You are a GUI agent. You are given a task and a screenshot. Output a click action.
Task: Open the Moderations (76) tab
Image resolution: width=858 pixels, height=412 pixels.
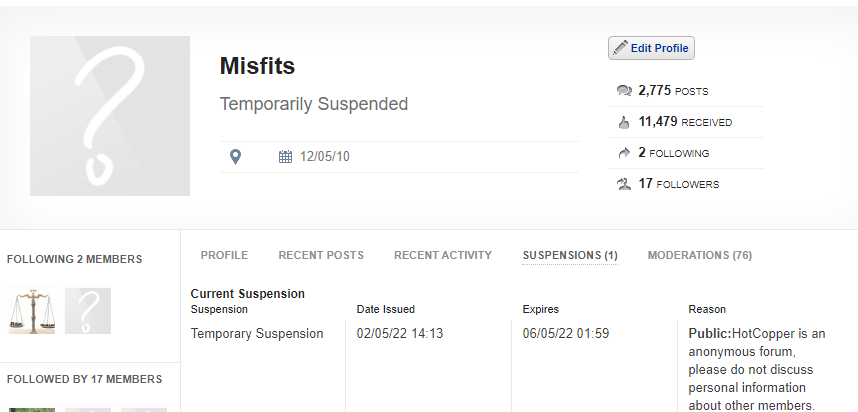[x=700, y=256]
